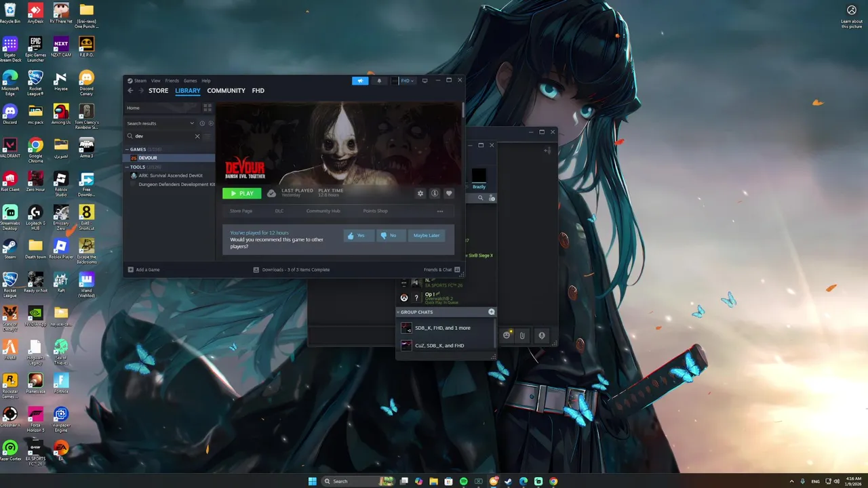Viewport: 868px width, 488px height.
Task: Switch library to collections grid view icon
Action: pyautogui.click(x=208, y=108)
